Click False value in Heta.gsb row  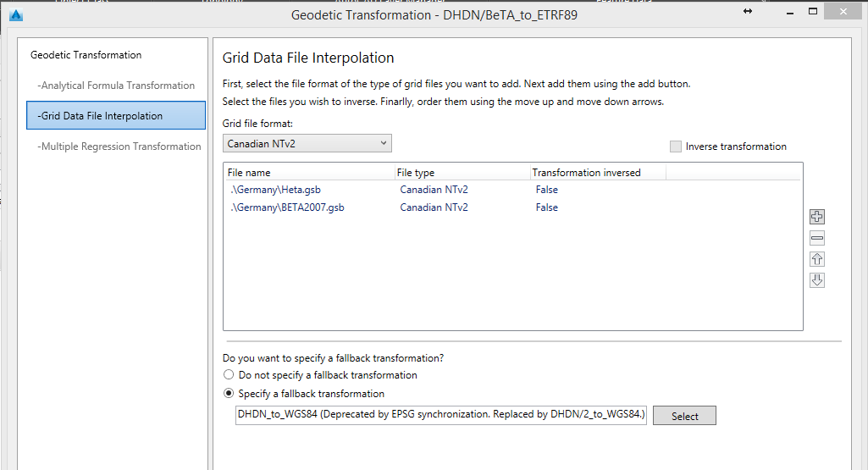coord(546,190)
